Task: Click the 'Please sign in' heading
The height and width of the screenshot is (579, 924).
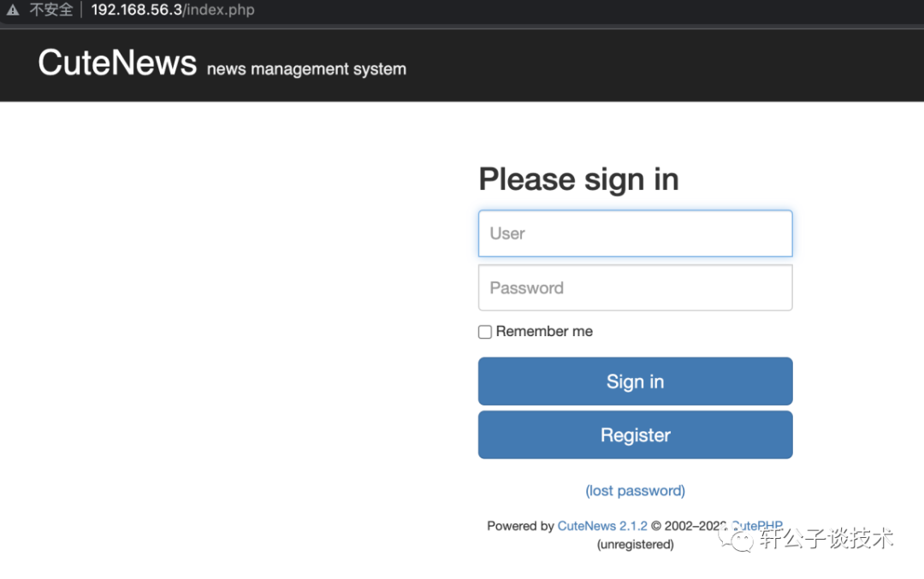Action: [x=578, y=180]
